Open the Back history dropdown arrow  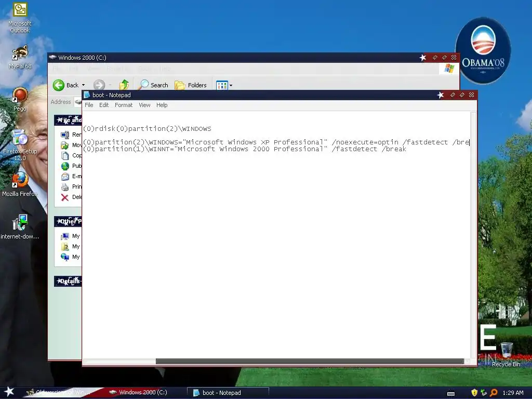click(84, 85)
